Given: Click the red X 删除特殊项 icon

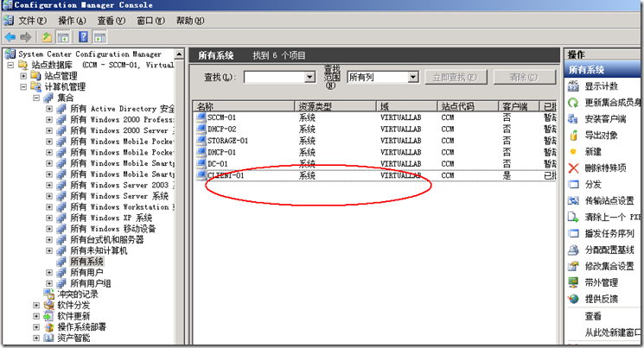Looking at the screenshot, I should coord(573,168).
